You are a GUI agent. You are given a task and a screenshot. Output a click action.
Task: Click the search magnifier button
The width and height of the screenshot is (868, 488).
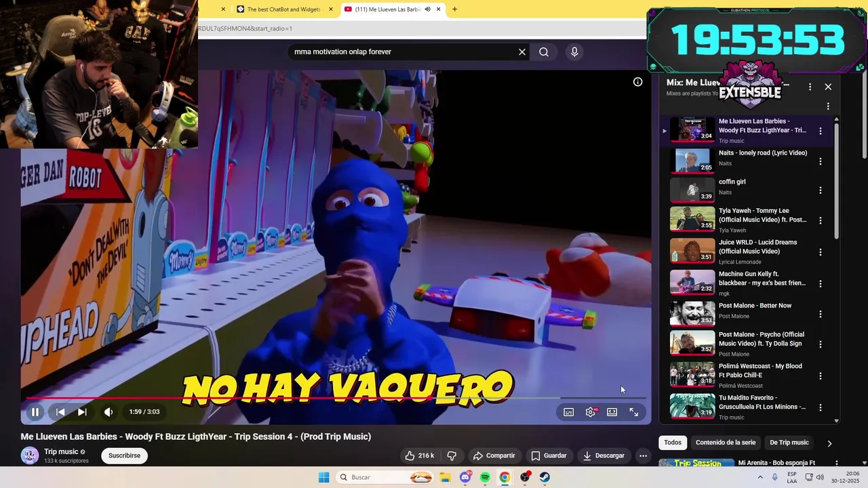click(544, 52)
